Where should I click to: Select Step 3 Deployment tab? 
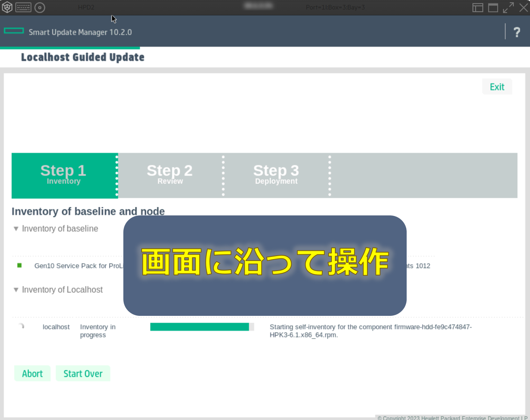click(276, 175)
